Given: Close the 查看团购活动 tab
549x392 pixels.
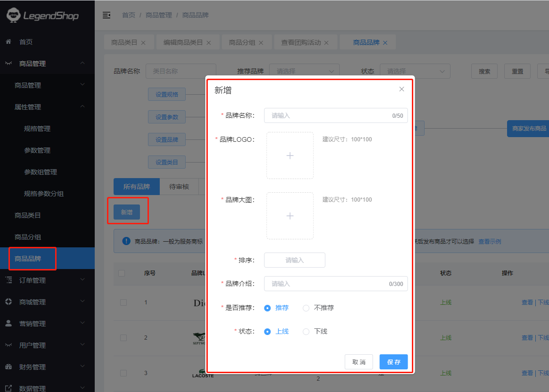Looking at the screenshot, I should tap(326, 43).
